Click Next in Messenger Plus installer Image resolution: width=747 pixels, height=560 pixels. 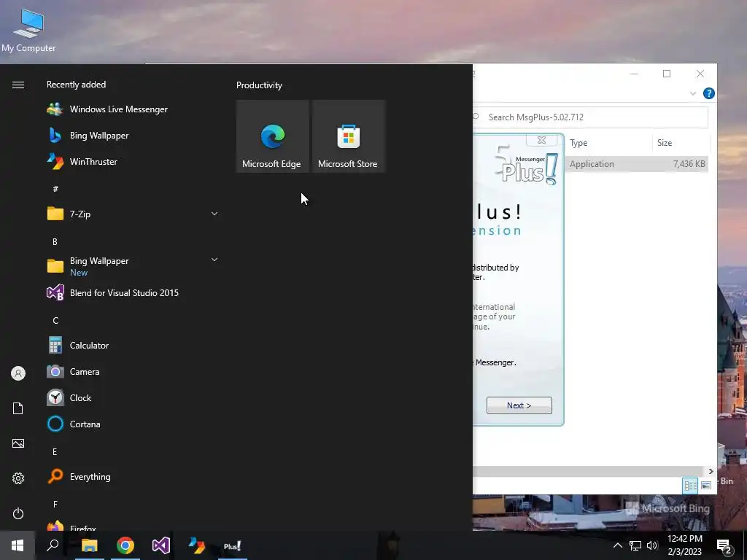(519, 405)
